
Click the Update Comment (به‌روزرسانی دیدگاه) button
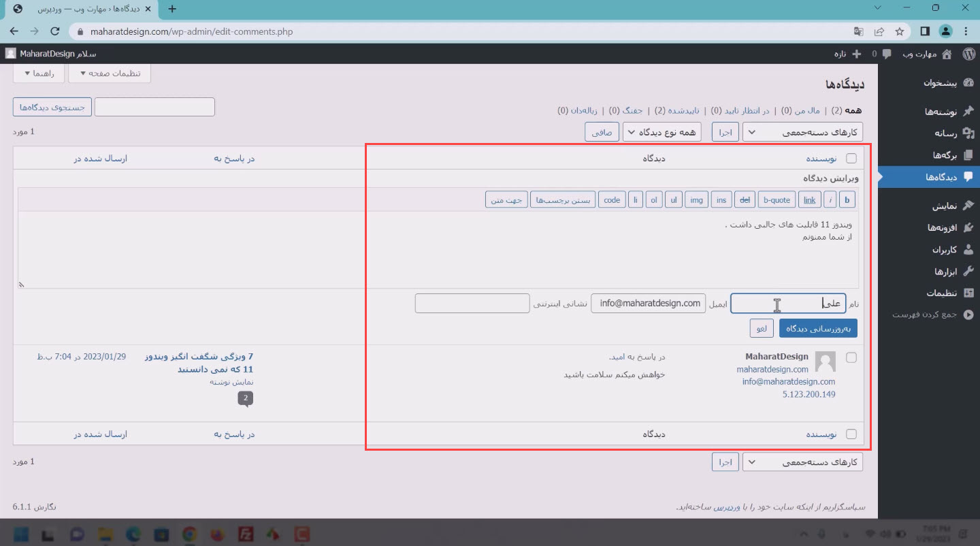coord(818,328)
